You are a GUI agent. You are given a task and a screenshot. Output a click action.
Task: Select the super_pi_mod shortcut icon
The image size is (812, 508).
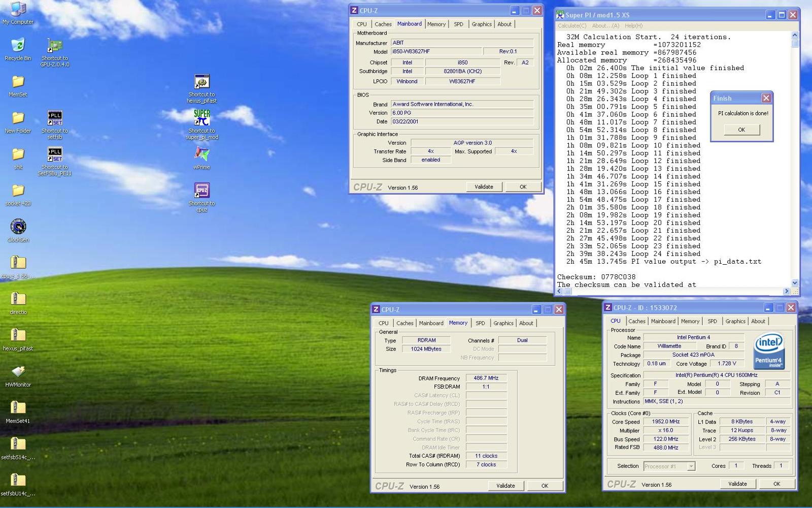(201, 125)
